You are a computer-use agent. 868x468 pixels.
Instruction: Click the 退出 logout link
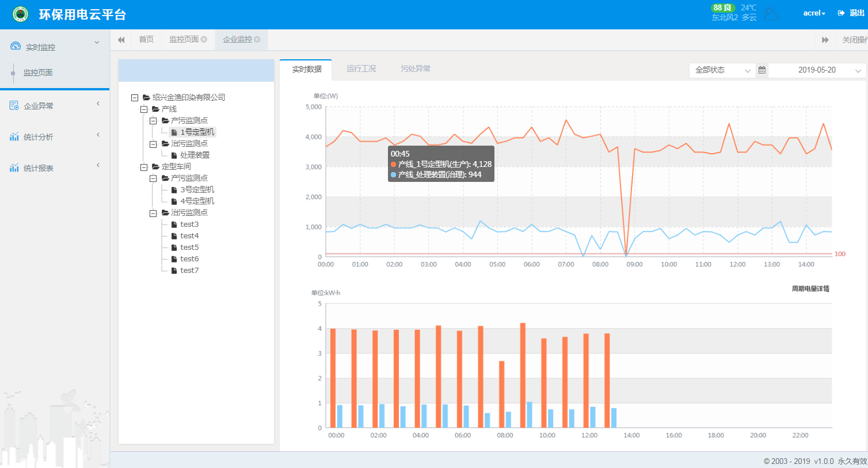[x=857, y=13]
